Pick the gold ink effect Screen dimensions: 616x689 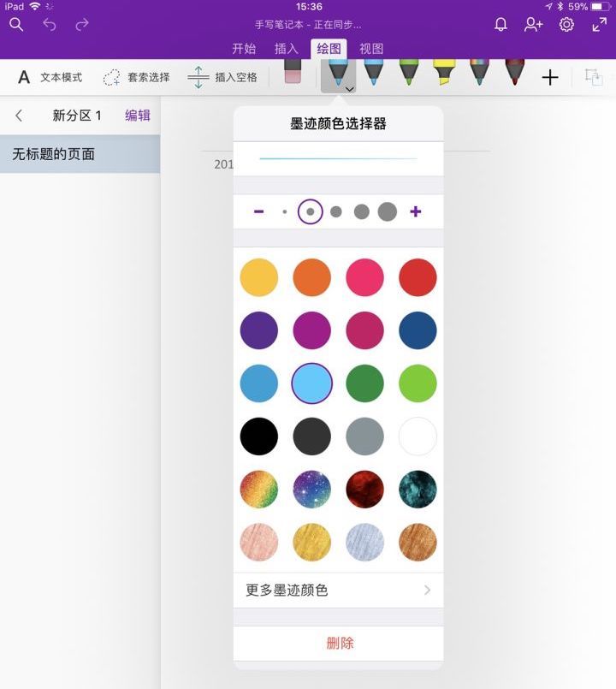click(312, 543)
